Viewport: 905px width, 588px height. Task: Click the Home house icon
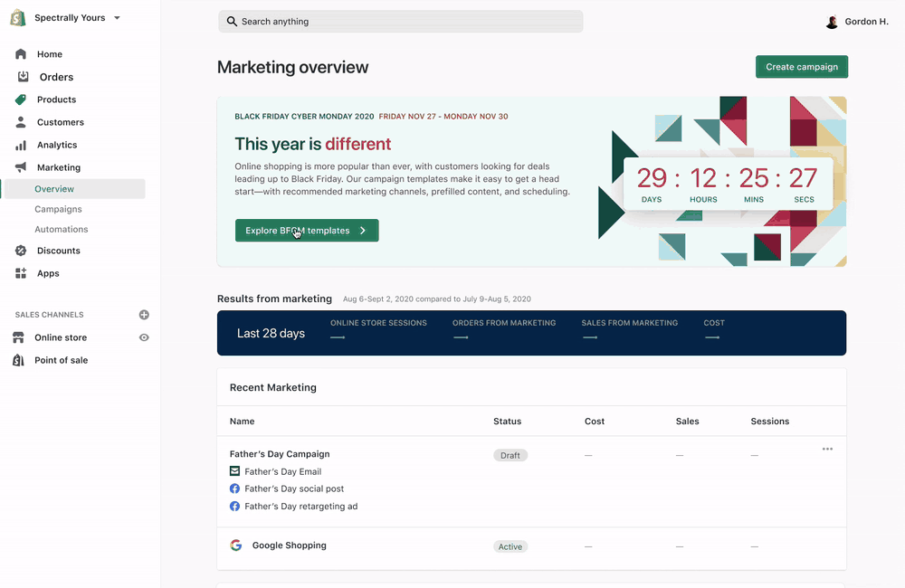(x=21, y=54)
